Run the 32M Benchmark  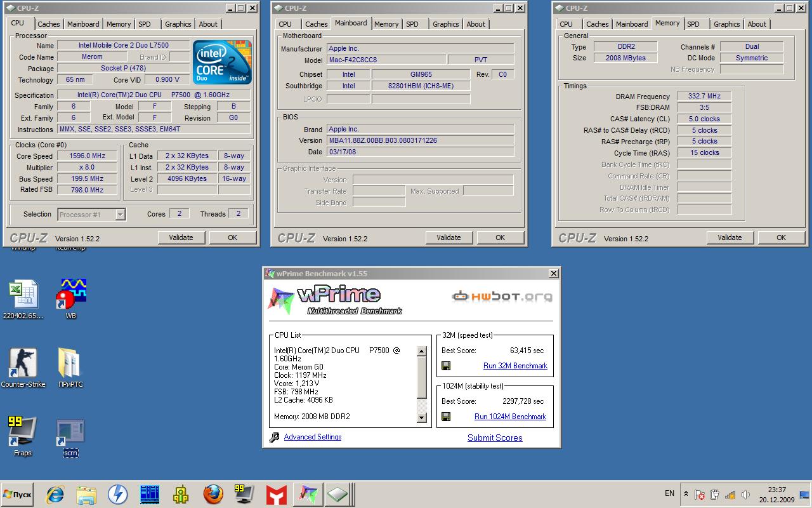[x=515, y=366]
